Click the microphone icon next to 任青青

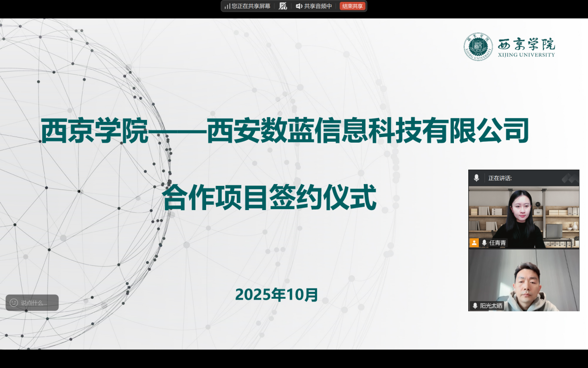[484, 243]
